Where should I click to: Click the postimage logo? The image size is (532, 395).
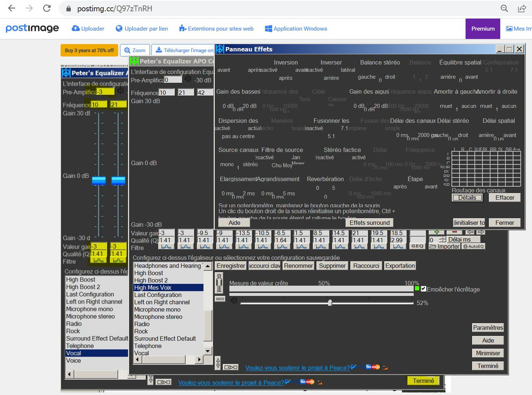[32, 29]
